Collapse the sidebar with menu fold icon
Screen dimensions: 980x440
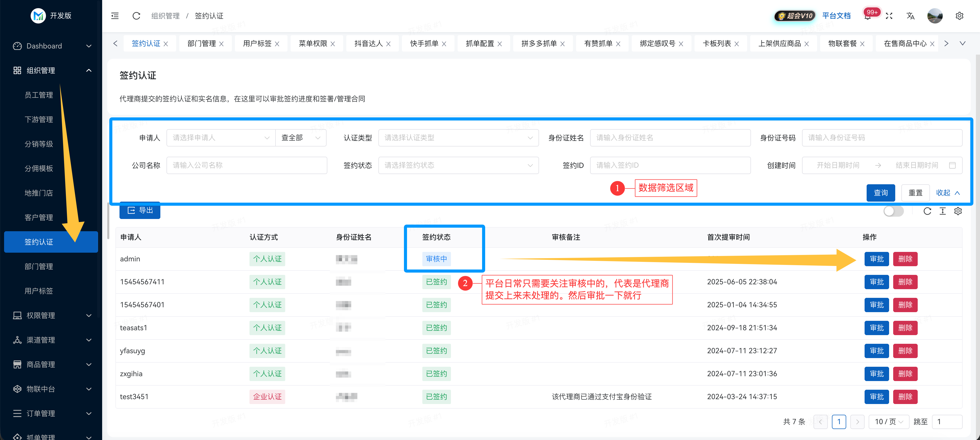pos(115,16)
